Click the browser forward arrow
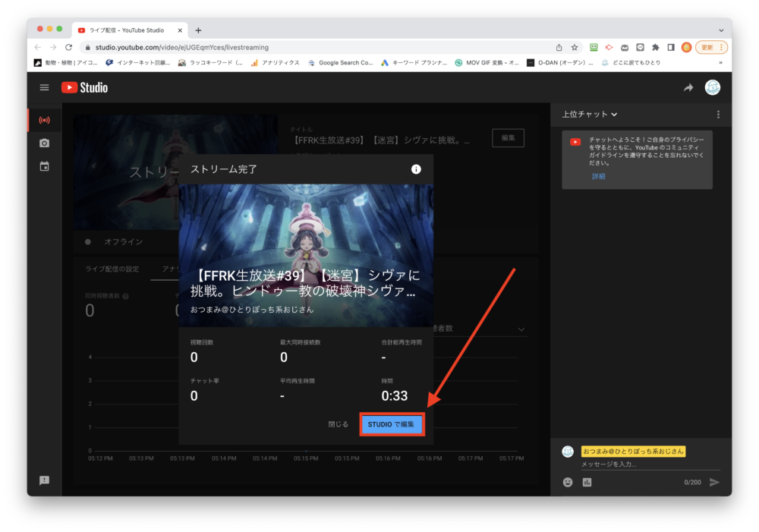Image resolution: width=759 pixels, height=532 pixels. 53,48
